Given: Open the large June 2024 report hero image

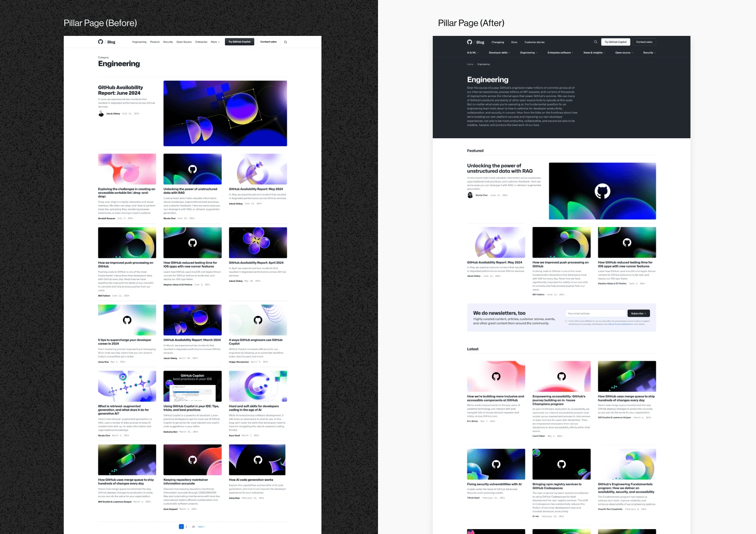Looking at the screenshot, I should click(225, 113).
